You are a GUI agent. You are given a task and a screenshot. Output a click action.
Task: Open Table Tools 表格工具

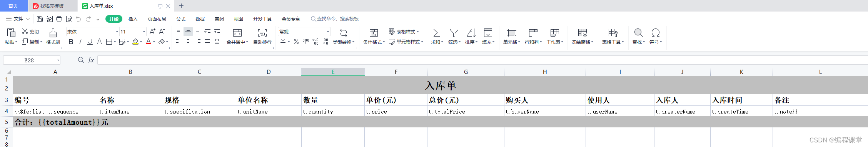tap(613, 37)
